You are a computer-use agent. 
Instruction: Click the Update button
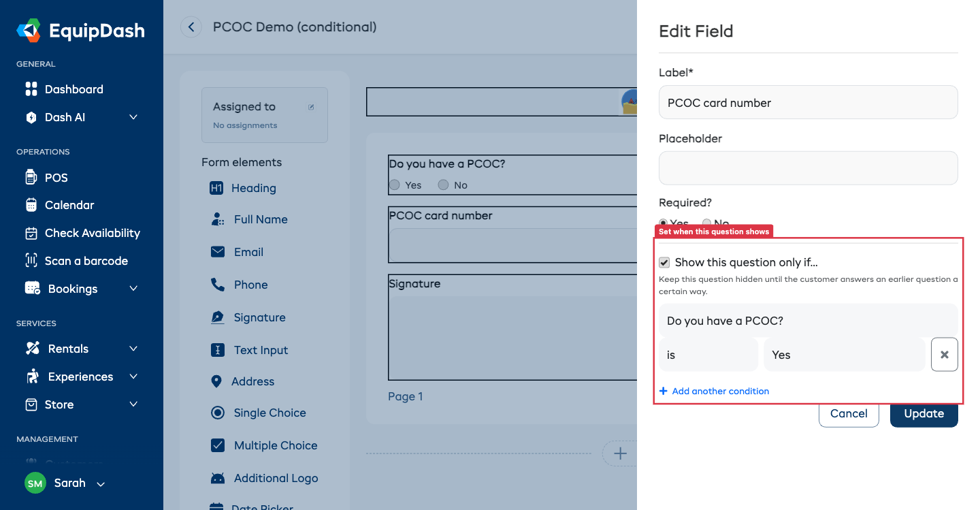coord(924,413)
